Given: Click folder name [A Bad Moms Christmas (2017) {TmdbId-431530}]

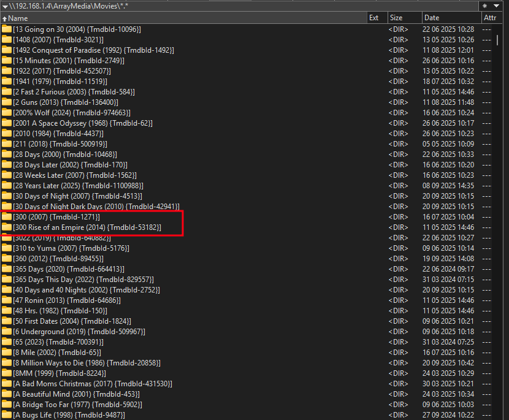Looking at the screenshot, I should coord(93,384).
